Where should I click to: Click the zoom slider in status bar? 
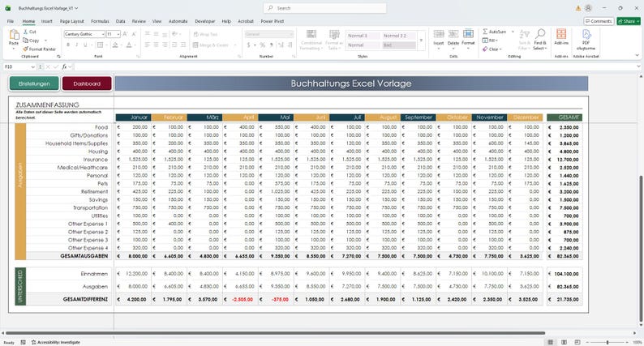point(607,342)
